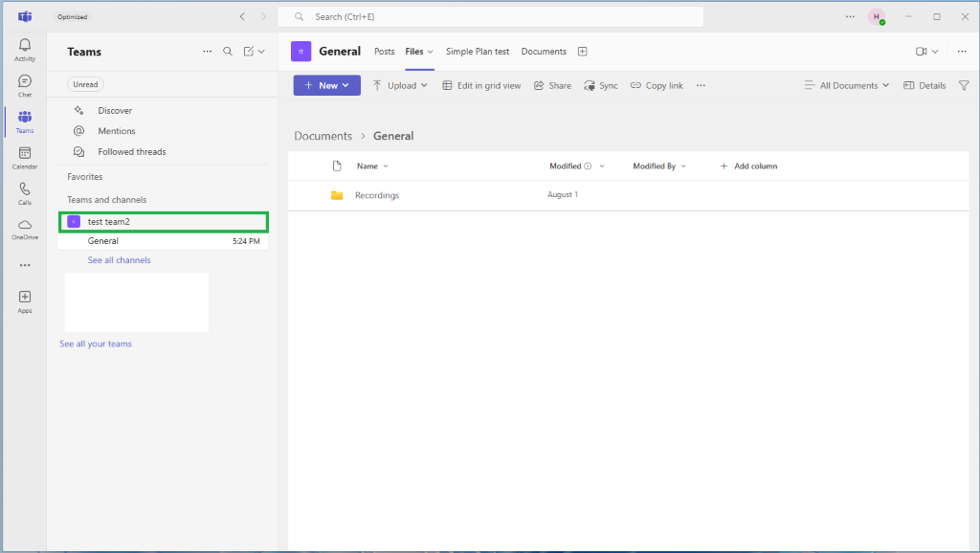Screen dimensions: 980x553
Task: Toggle the Unread filter pill
Action: 85,84
